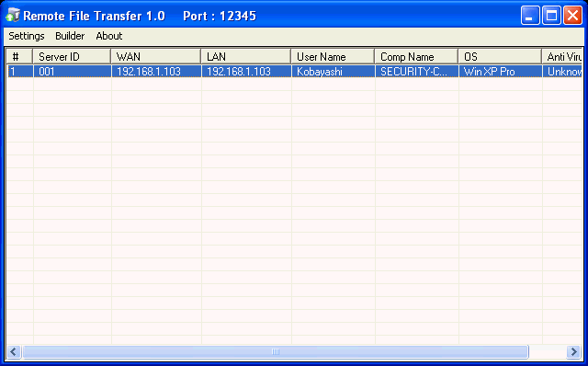Sort by WAN column header

(x=156, y=57)
